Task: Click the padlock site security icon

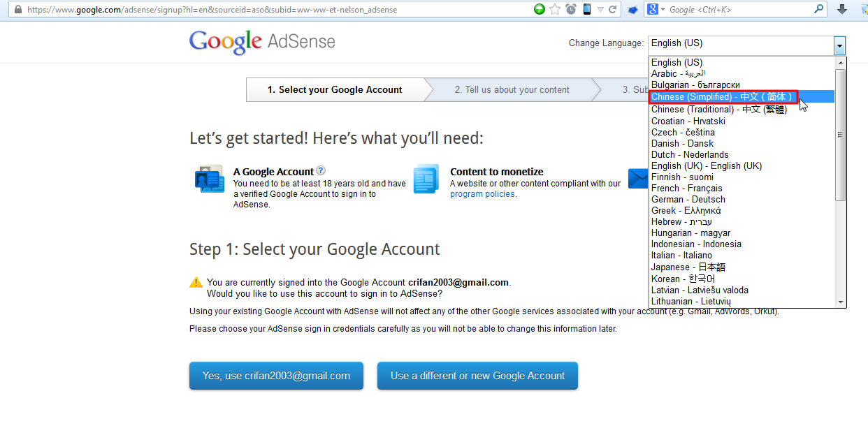Action: pos(17,10)
